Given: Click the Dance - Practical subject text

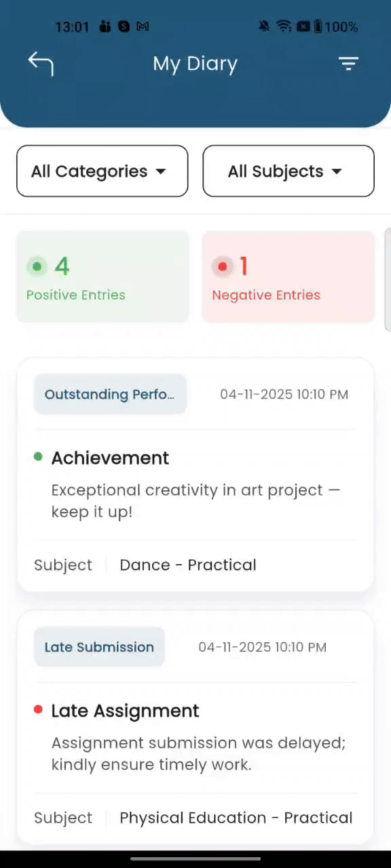Looking at the screenshot, I should point(187,565).
